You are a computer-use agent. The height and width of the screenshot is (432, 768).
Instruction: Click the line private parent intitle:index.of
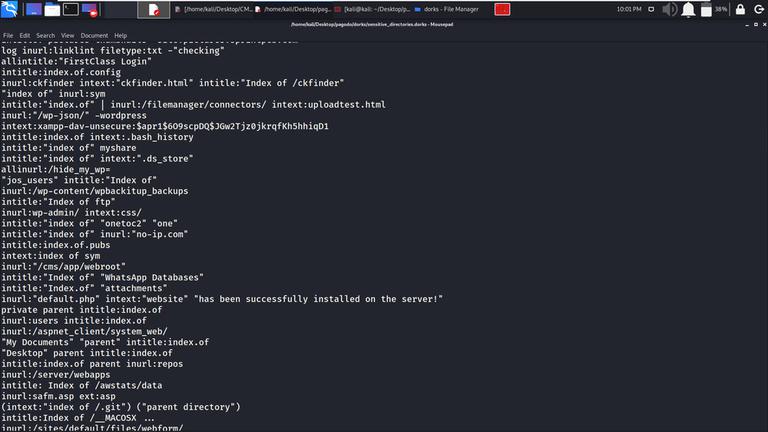coord(82,310)
